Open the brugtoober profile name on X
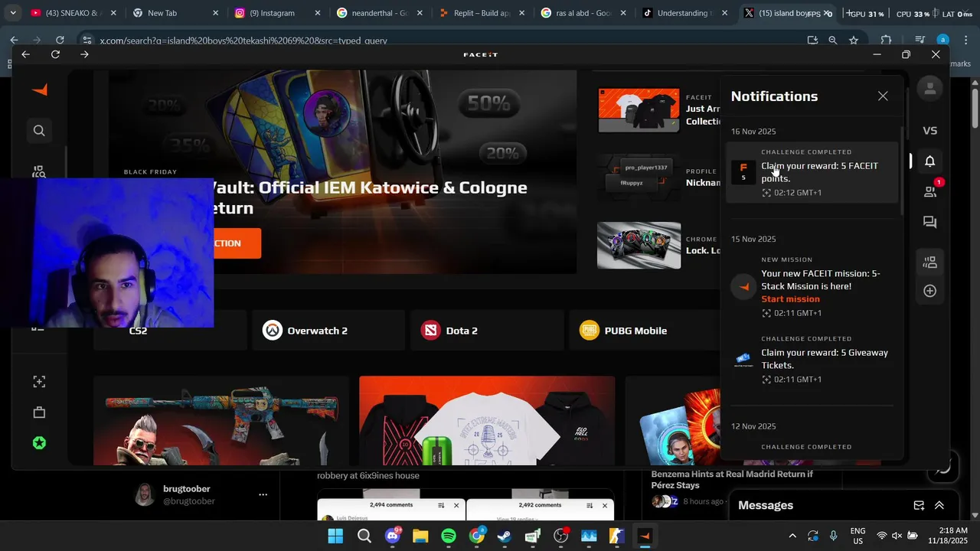Screen dimensions: 980x551 coord(187,489)
